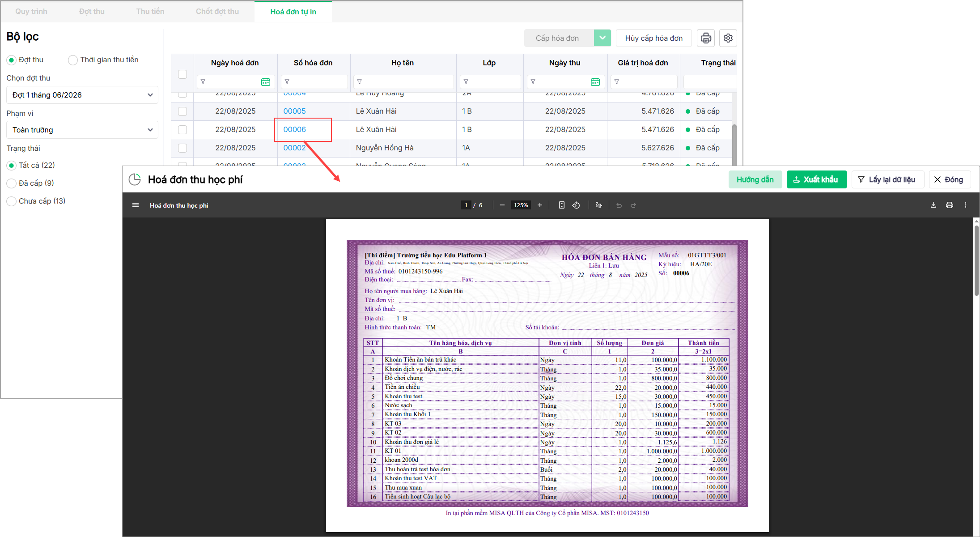Click the fit to page icon
This screenshot has height=537, width=980.
point(562,205)
